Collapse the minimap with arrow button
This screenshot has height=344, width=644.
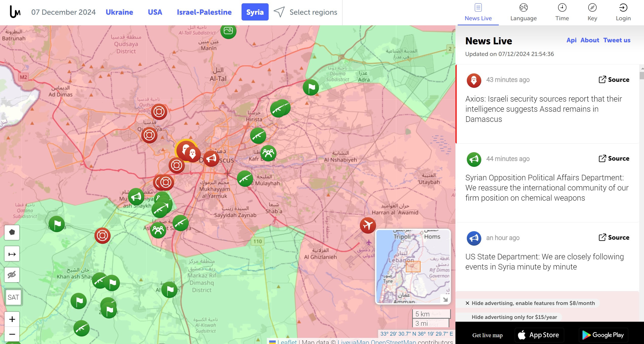pyautogui.click(x=445, y=300)
